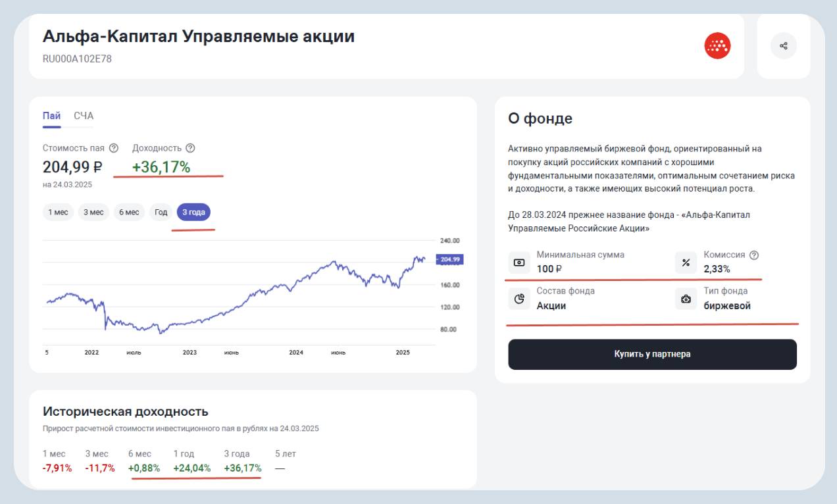837x504 pixels.
Task: Choose the 3 года chart period
Action: click(193, 212)
